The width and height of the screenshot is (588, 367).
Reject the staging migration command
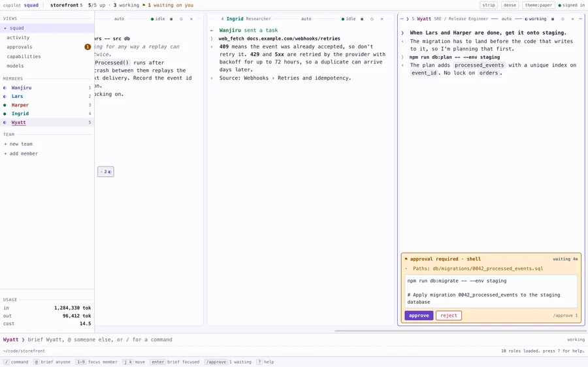pos(448,315)
